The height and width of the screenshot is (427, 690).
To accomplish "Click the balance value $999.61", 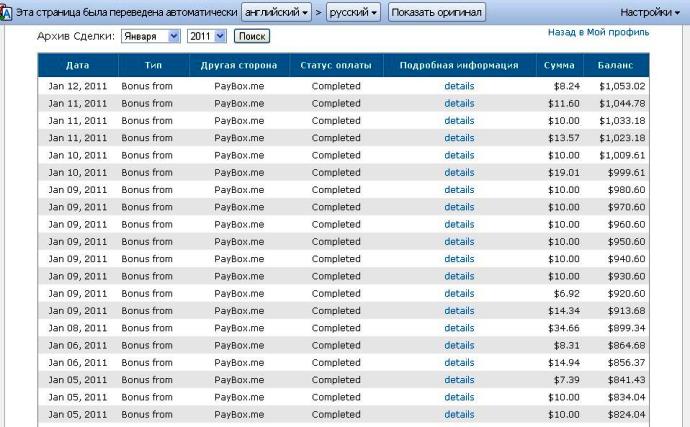I will (627, 173).
